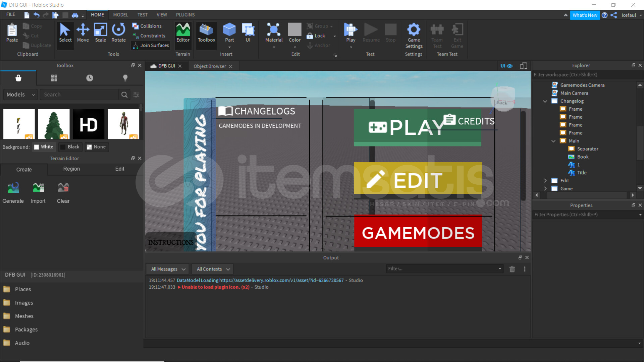Viewport: 644px width, 362px height.
Task: Activate the Rotate tool
Action: click(118, 34)
